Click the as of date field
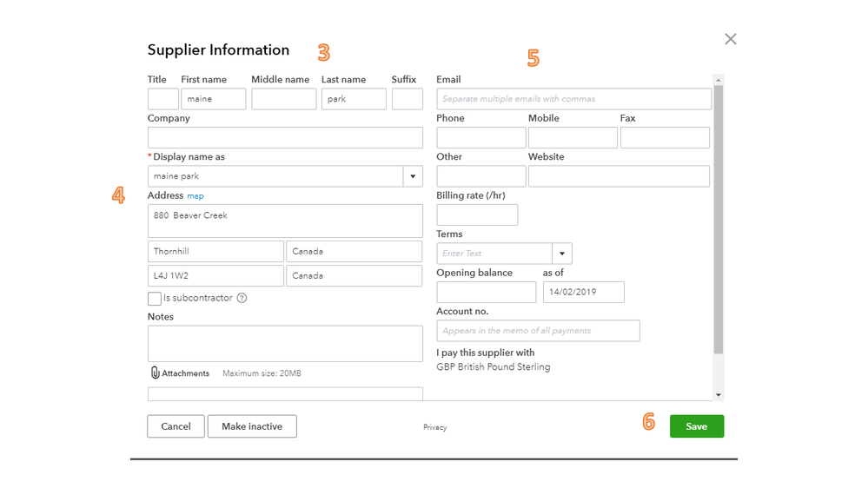This screenshot has width=868, height=488. (x=583, y=293)
